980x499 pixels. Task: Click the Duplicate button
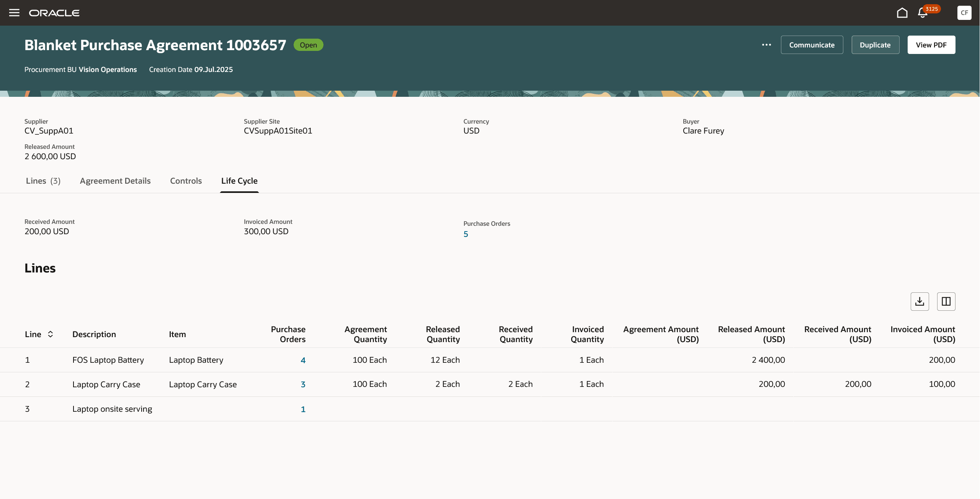(x=875, y=45)
